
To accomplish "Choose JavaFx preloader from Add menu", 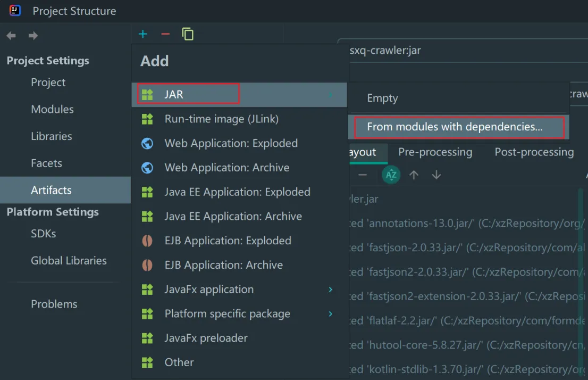I will pos(239,338).
